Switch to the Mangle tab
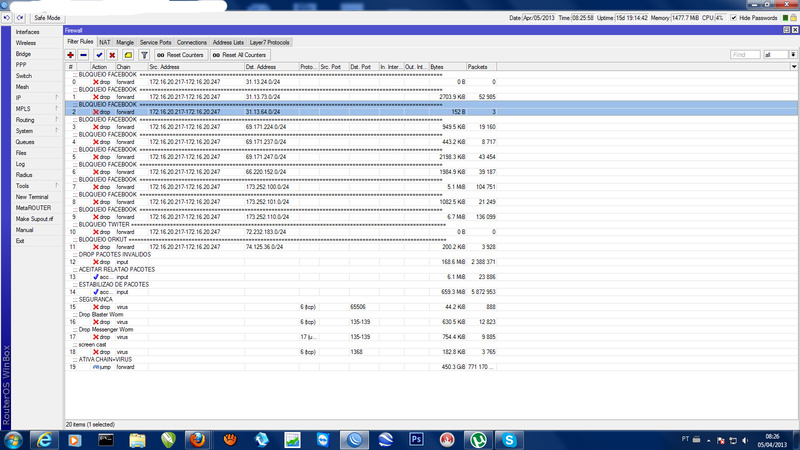 (125, 42)
